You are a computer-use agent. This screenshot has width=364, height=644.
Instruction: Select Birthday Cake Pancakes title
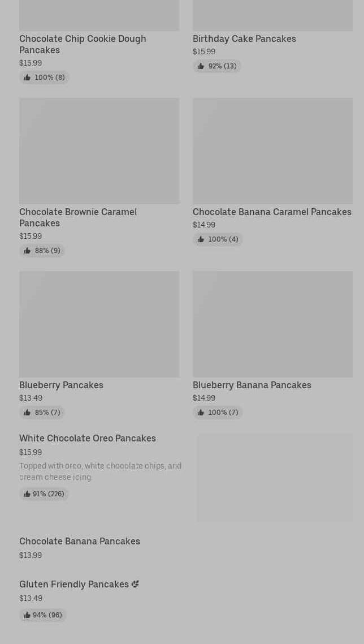tap(244, 38)
